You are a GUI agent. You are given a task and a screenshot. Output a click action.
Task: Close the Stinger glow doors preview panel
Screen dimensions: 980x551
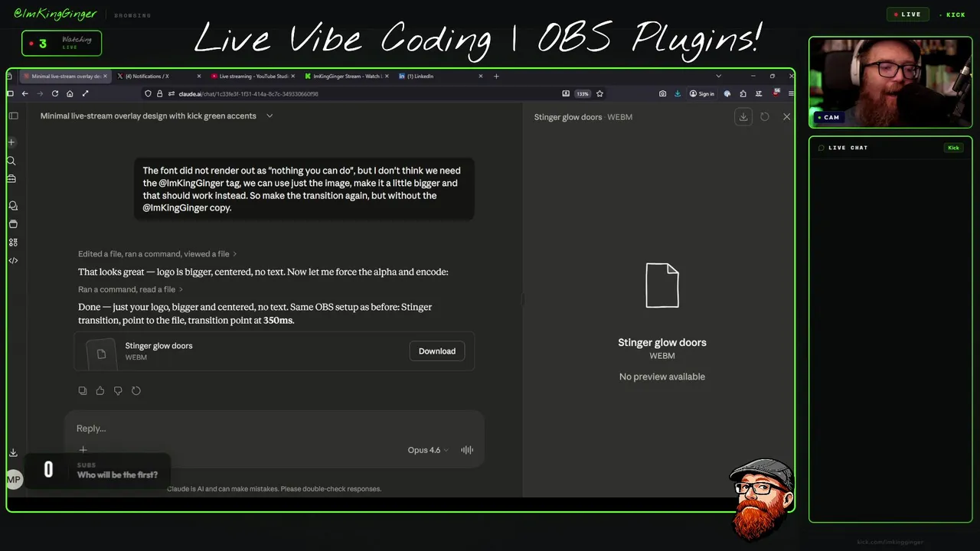[786, 116]
